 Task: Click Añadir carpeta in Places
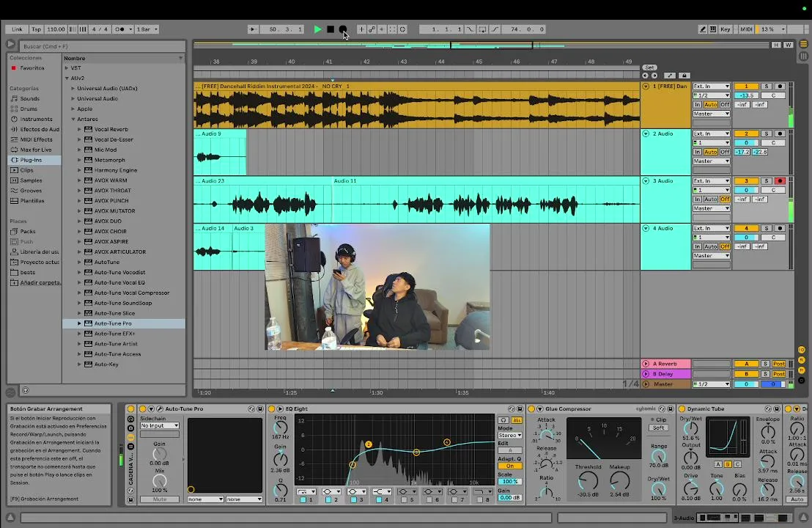[40, 282]
